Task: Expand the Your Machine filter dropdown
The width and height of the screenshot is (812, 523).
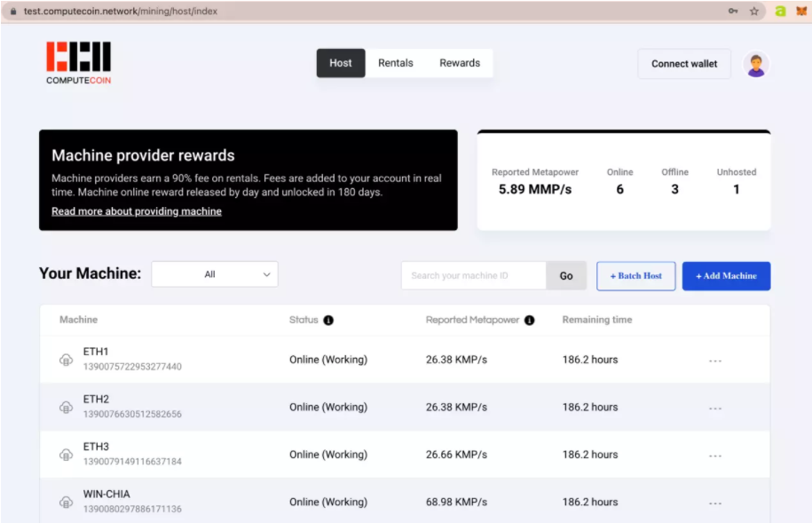Action: tap(215, 274)
